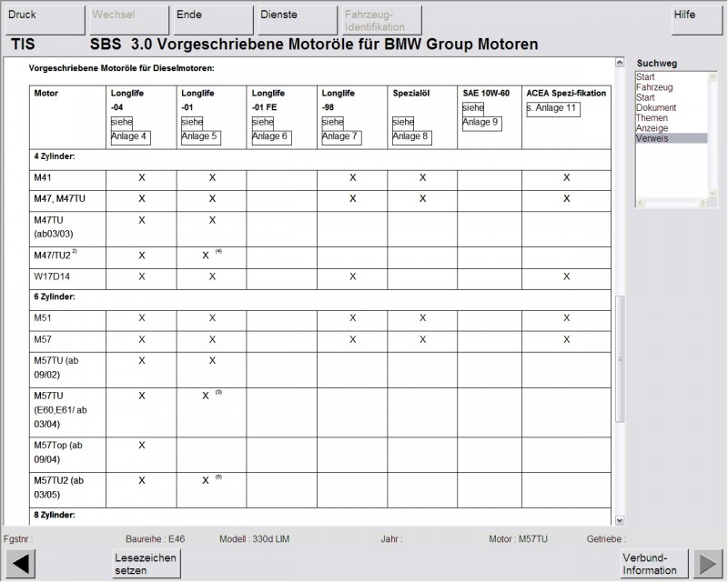Open the s. Anlage 11 link
Screen dimensions: 728x582
click(553, 108)
